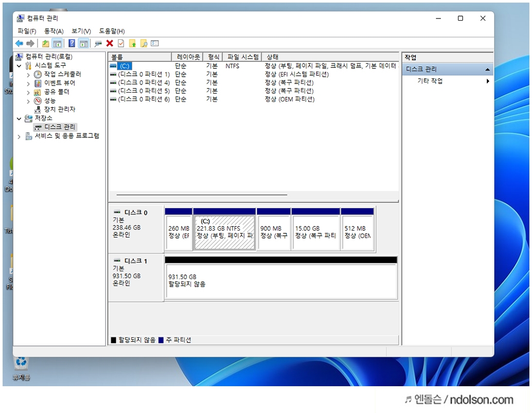Image resolution: width=532 pixels, height=413 pixels.
Task: Click the 서비스 및 응용 프로그램 icon
Action: [29, 136]
